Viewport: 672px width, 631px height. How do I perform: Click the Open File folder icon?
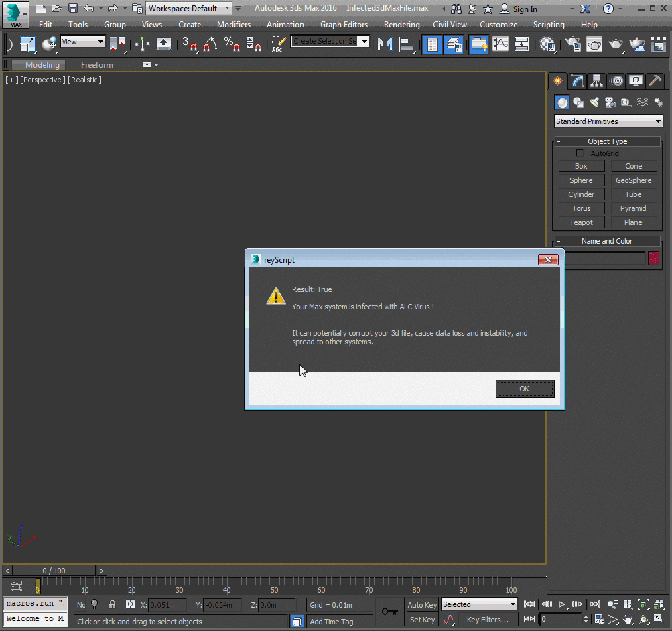(56, 8)
